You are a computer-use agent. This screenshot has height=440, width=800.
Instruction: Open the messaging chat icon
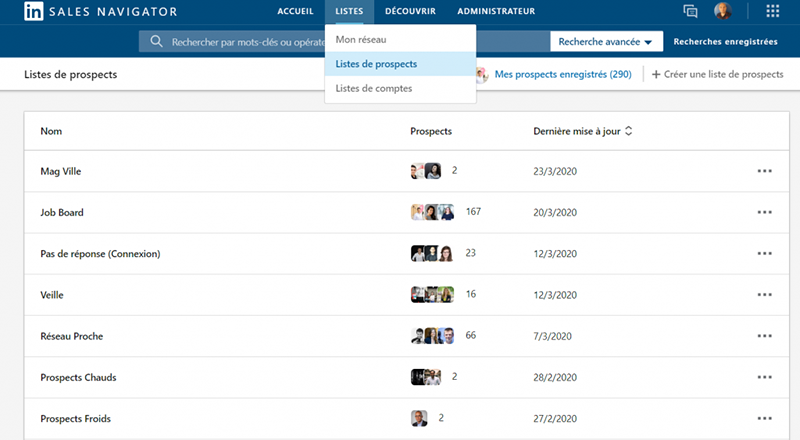690,12
